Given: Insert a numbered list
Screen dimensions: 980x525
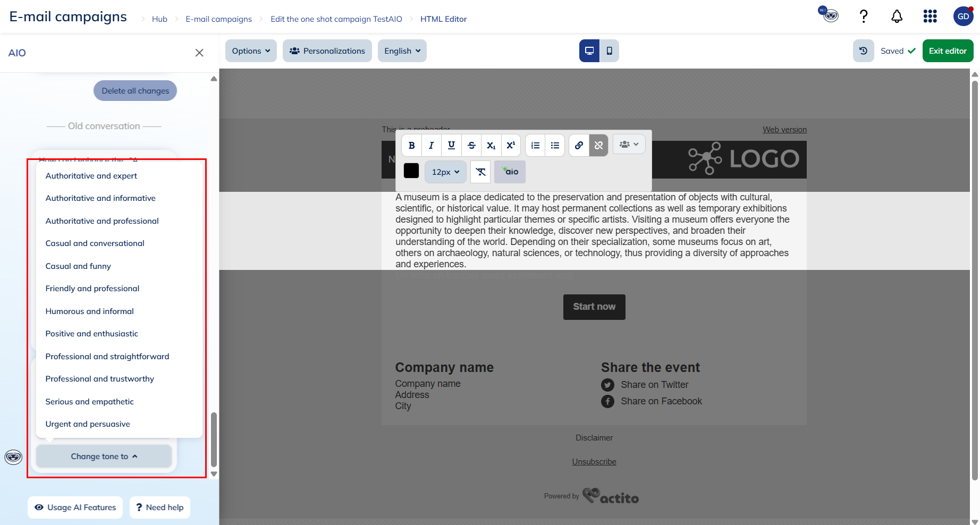Looking at the screenshot, I should 535,146.
